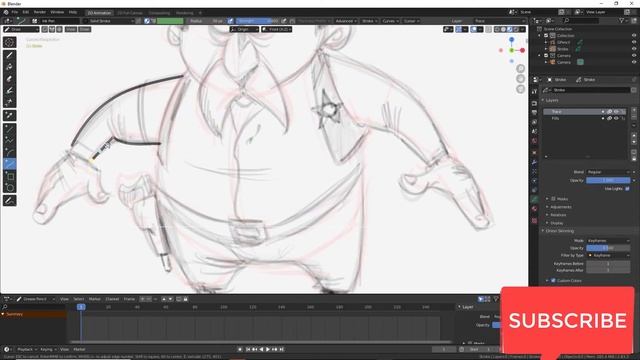Hide the Collection in the outliner
This screenshot has width=640, height=360.
pos(634,36)
